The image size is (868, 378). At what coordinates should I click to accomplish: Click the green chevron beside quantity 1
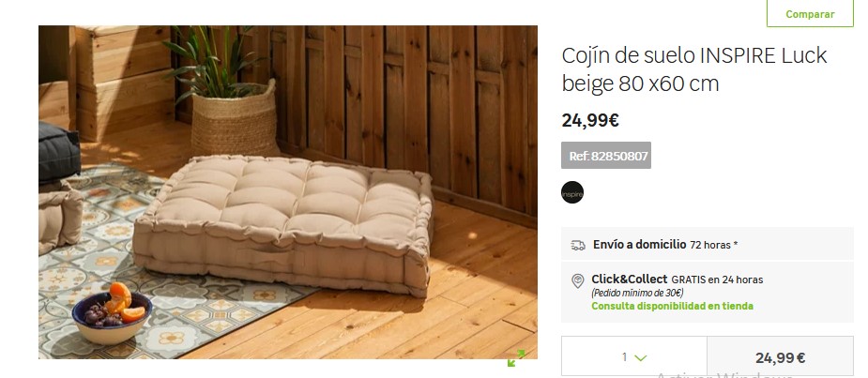(x=641, y=358)
